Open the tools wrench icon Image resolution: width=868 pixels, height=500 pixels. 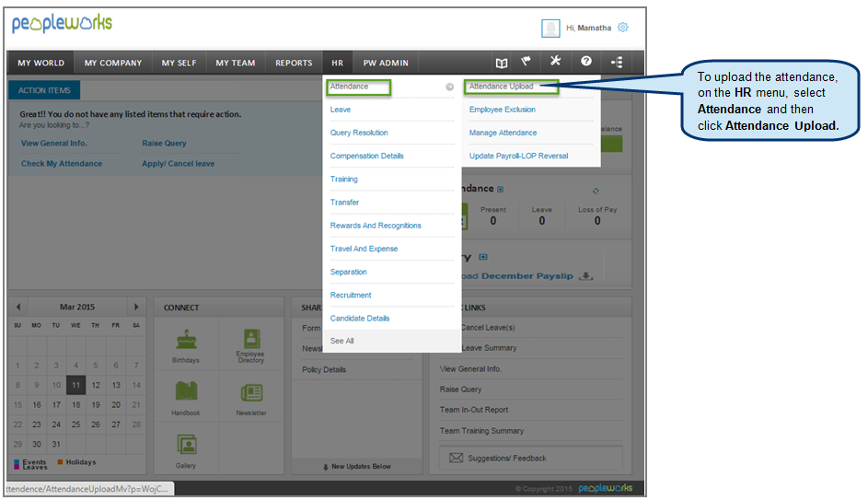click(555, 61)
